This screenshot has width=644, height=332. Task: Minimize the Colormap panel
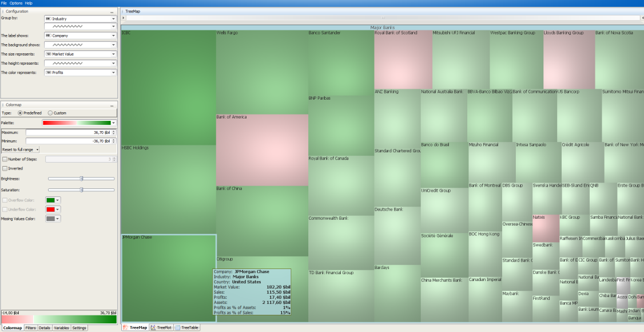(x=112, y=105)
